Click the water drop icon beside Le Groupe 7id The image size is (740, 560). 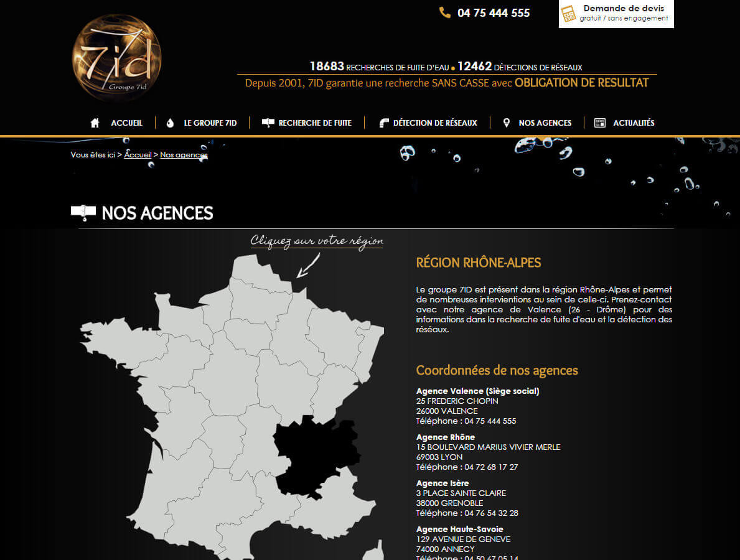pos(171,123)
